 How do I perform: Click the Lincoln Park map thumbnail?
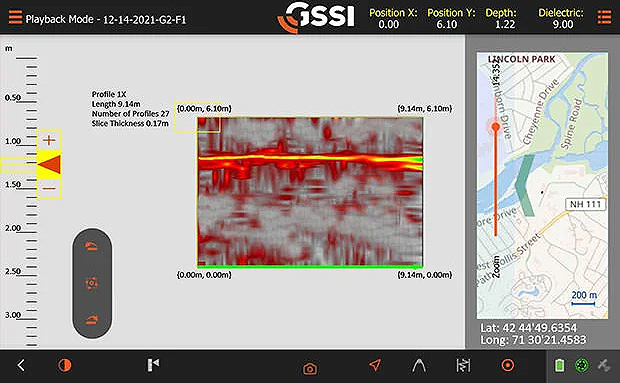(x=542, y=185)
